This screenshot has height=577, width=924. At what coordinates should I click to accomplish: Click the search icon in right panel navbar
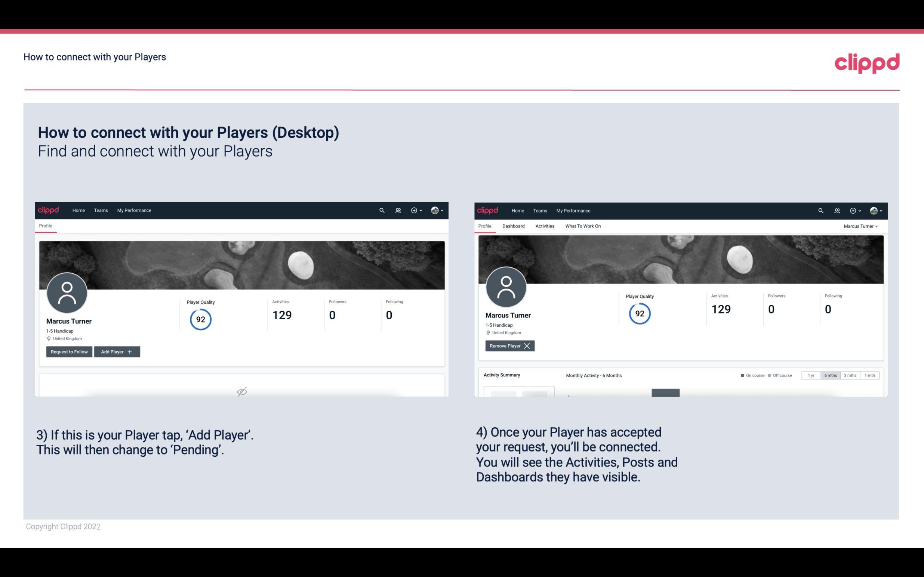821,210
